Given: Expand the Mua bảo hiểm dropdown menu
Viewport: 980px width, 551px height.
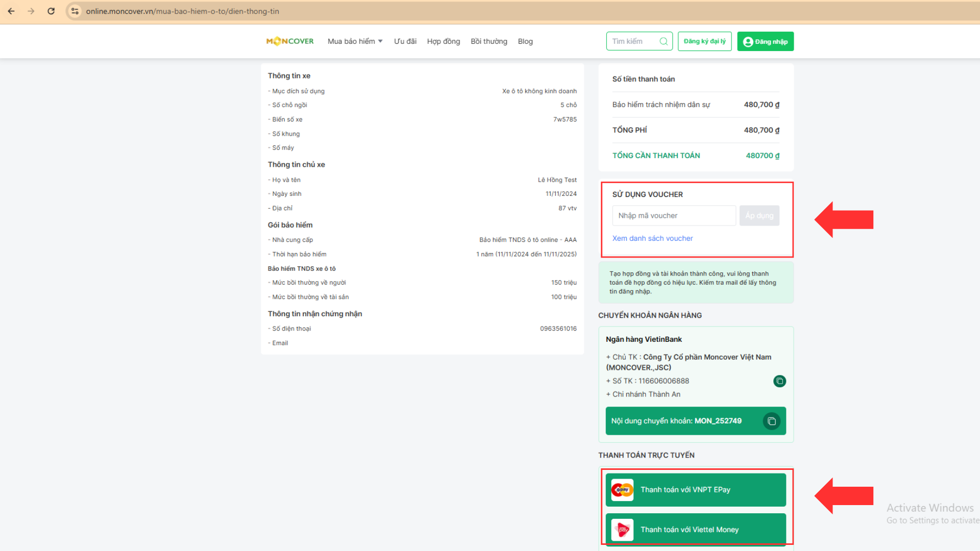Looking at the screenshot, I should 355,41.
